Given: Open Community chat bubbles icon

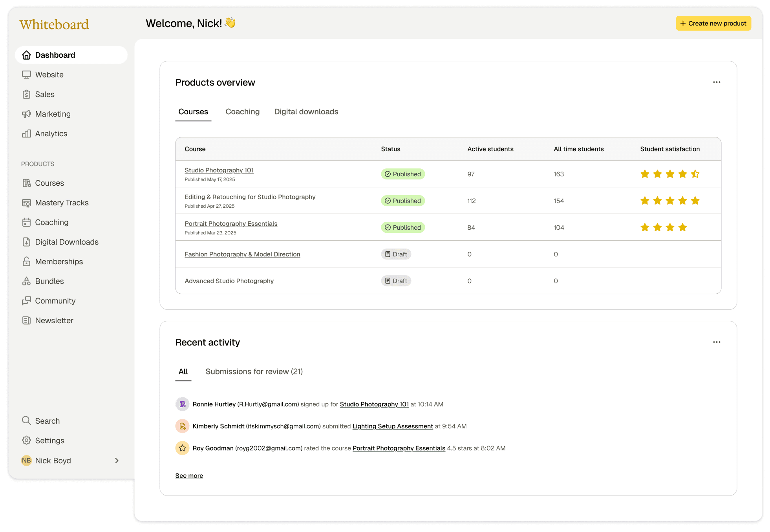Looking at the screenshot, I should [x=26, y=301].
